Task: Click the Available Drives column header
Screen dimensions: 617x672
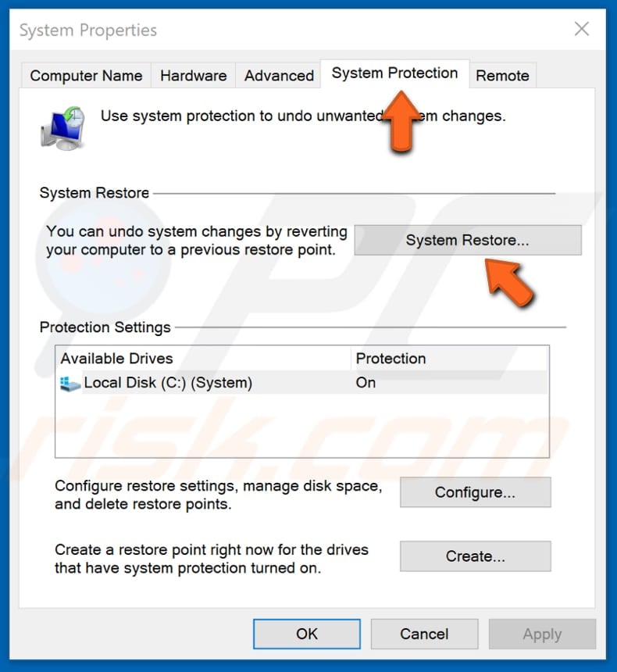Action: (x=117, y=359)
